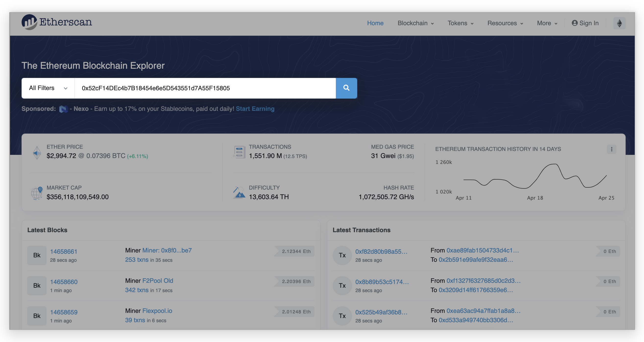The image size is (644, 342).
Task: Click the Etherscan logo
Action: (x=57, y=22)
